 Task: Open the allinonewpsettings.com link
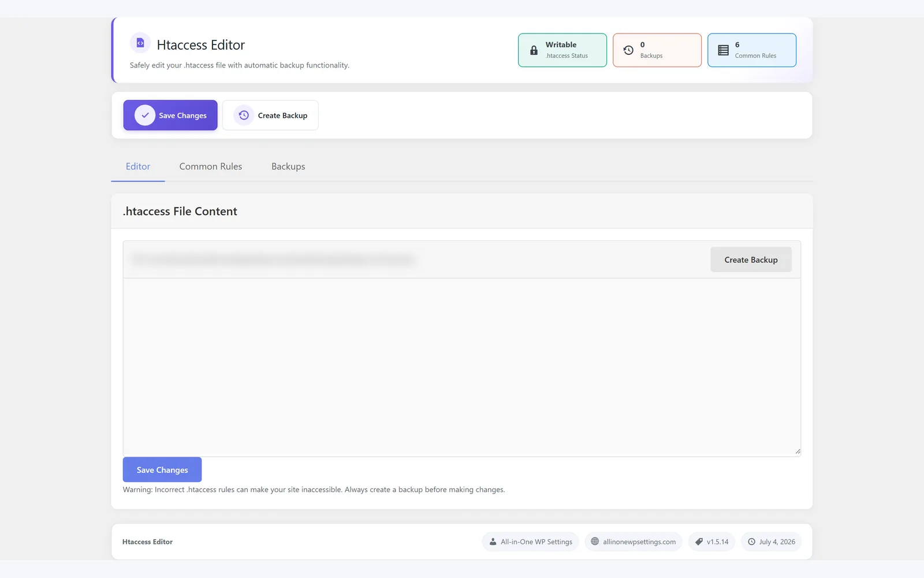pos(634,542)
